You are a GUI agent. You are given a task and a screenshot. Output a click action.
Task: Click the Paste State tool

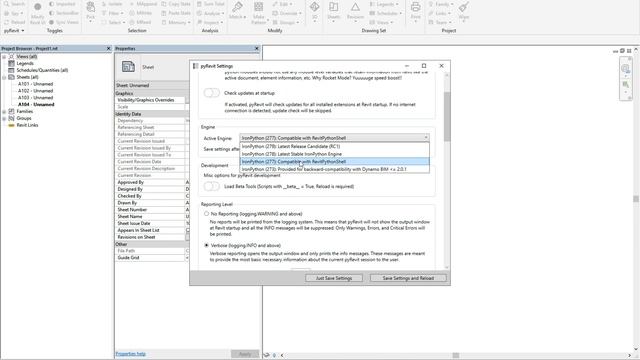point(176,13)
